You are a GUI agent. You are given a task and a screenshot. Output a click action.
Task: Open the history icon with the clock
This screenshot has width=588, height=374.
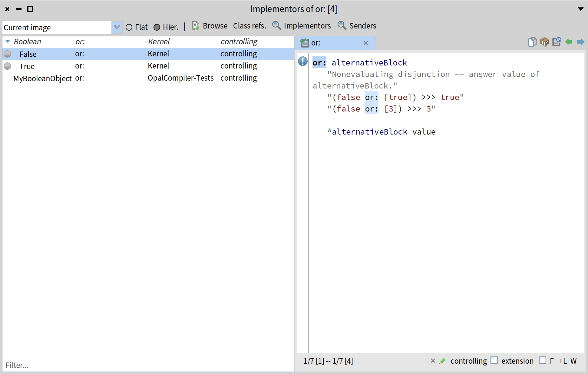click(557, 42)
